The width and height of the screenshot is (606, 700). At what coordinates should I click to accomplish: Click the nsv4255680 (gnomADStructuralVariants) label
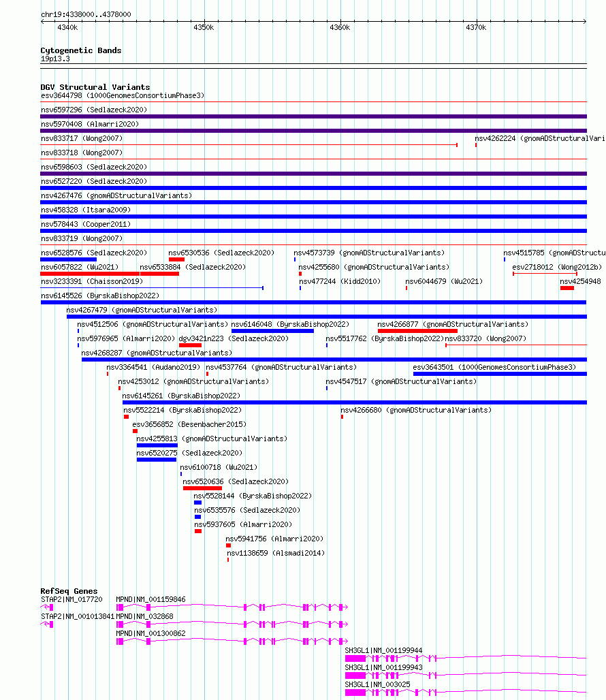(x=374, y=267)
